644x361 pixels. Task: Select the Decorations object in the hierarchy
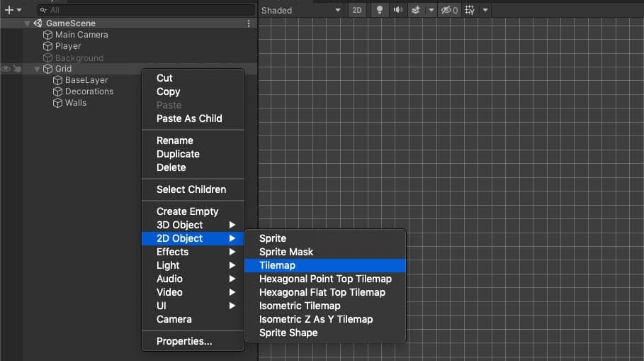(89, 91)
